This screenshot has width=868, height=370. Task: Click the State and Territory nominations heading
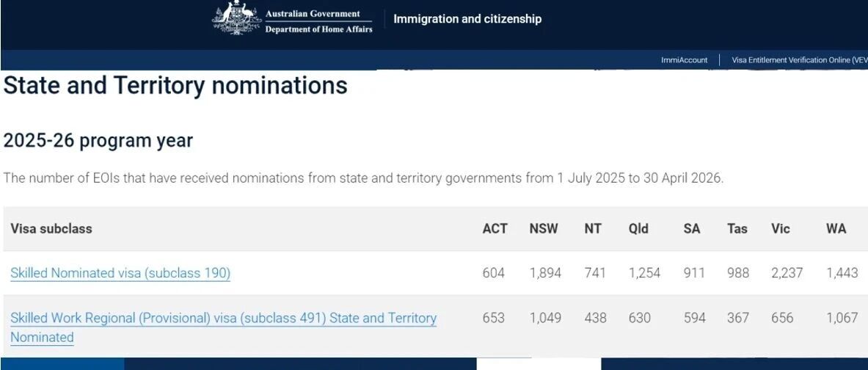tap(175, 85)
